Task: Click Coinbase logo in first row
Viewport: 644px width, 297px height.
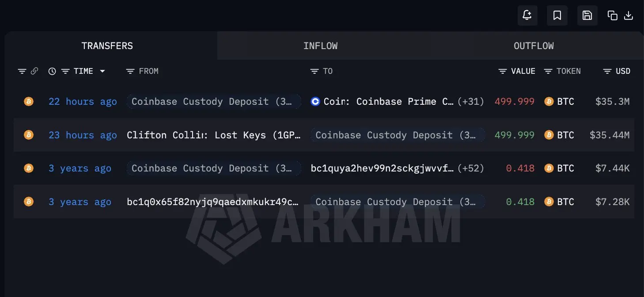Action: [x=315, y=102]
